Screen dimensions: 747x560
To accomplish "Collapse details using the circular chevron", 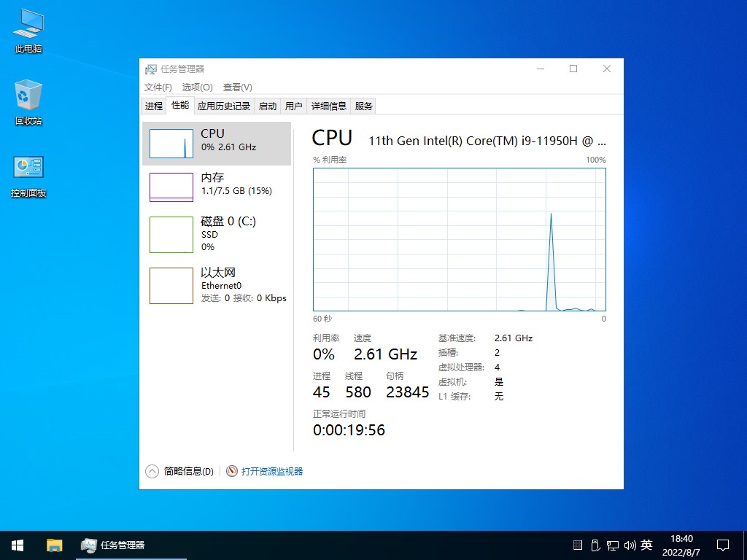I will [152, 471].
